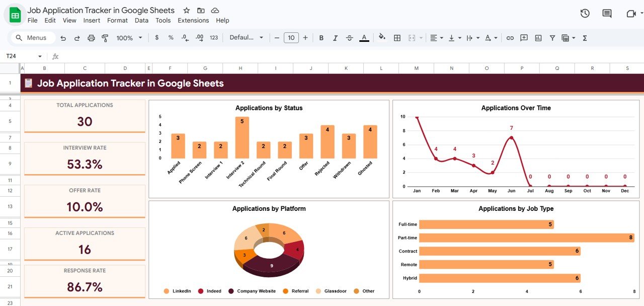Insert a link into the cell
This screenshot has height=306, width=644.
(510, 37)
